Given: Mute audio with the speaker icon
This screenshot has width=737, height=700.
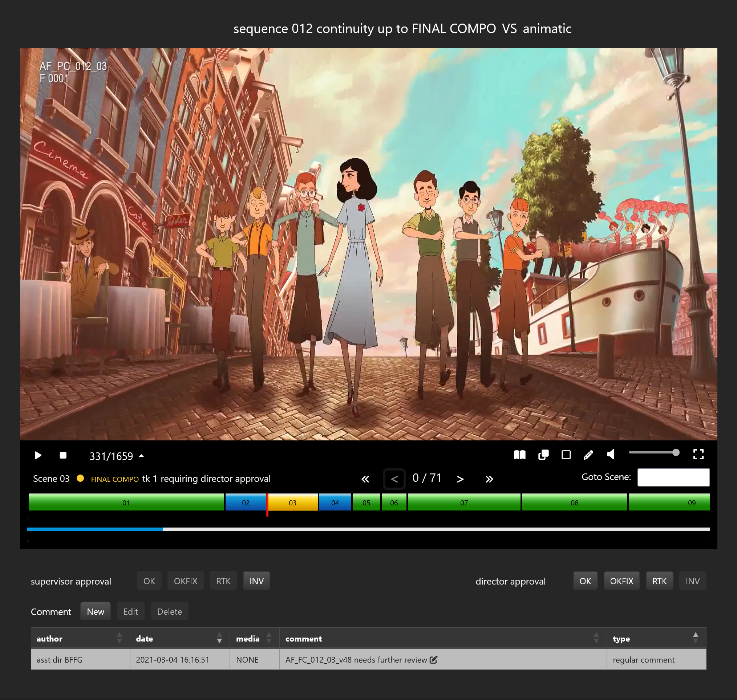Looking at the screenshot, I should tap(611, 454).
